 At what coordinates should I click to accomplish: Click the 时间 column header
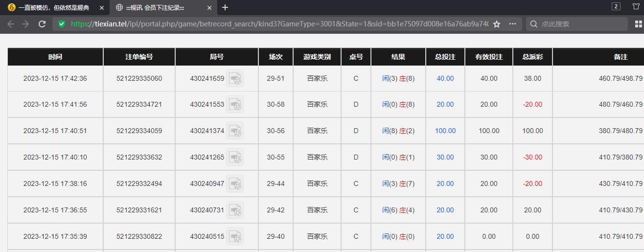click(55, 57)
